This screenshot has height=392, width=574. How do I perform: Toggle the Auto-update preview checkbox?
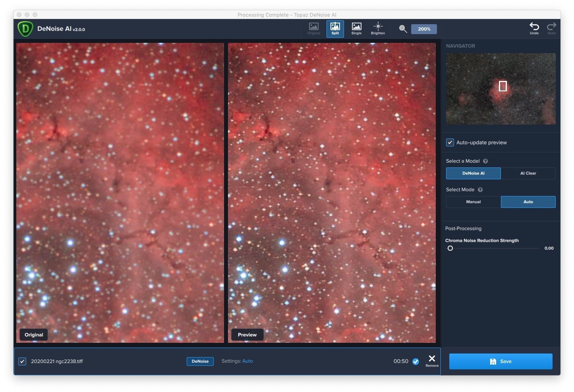coord(450,142)
